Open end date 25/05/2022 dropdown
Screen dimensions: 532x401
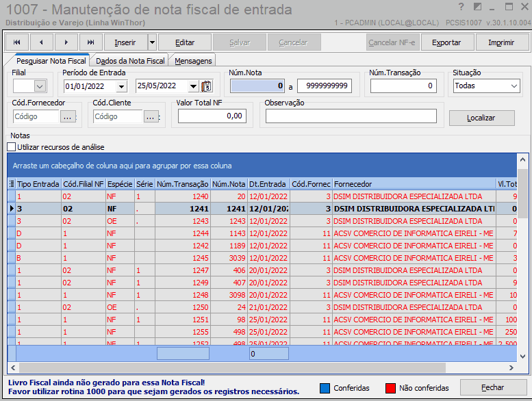(193, 86)
